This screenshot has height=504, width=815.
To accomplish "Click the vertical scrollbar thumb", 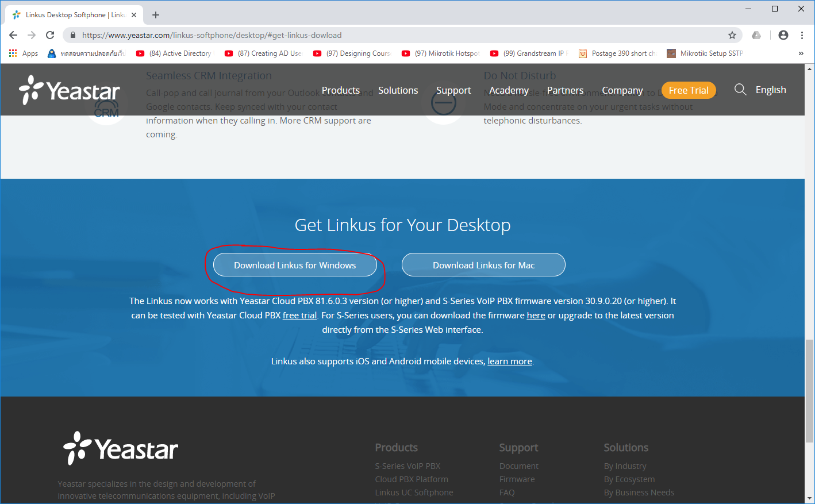I will 810,391.
